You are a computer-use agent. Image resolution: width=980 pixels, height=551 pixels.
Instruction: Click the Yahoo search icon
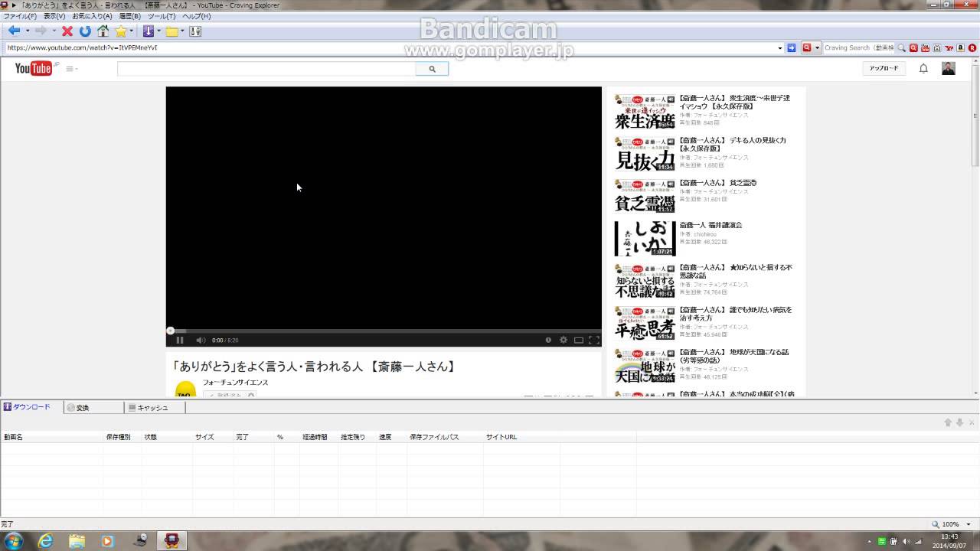(949, 47)
